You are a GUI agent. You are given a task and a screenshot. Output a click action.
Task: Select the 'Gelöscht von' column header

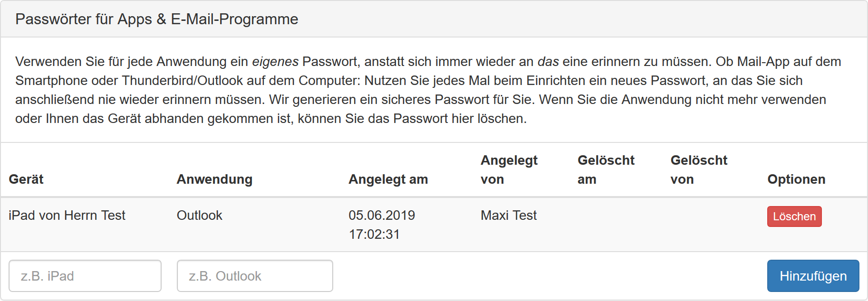(x=699, y=169)
